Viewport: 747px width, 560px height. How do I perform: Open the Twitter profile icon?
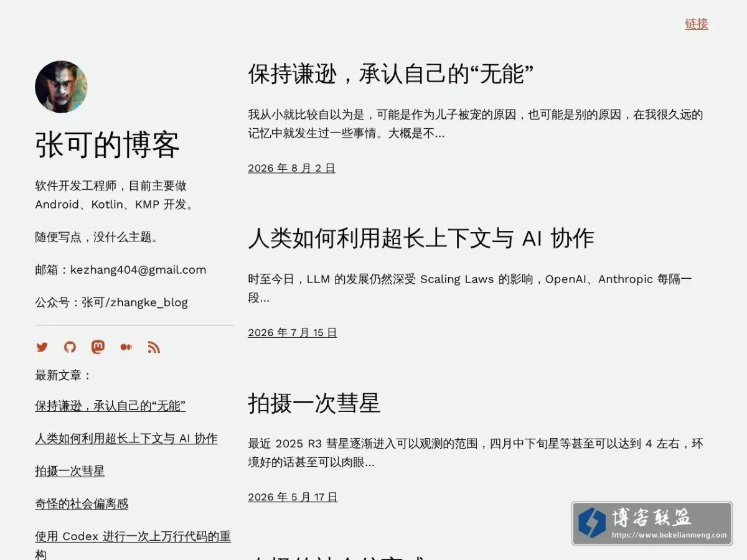[42, 347]
